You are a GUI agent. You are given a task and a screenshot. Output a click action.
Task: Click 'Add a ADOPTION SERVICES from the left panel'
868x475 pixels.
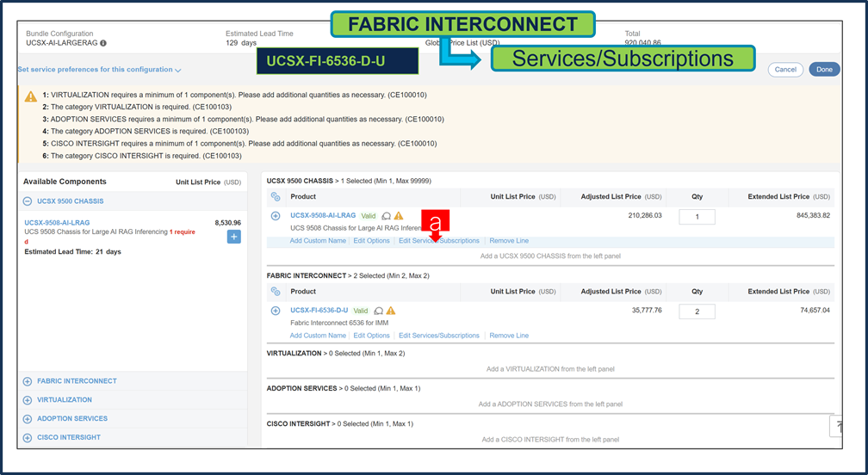550,404
